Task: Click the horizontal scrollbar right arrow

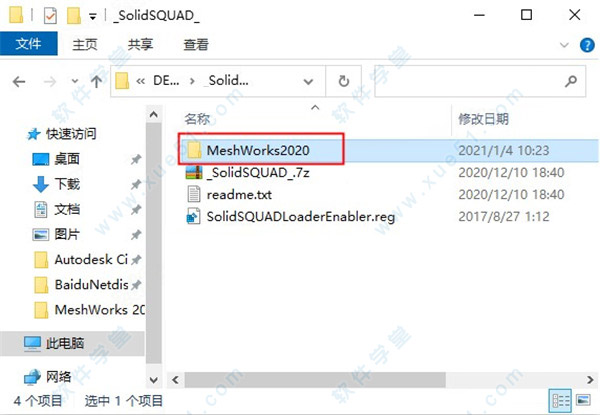Action: [590, 380]
